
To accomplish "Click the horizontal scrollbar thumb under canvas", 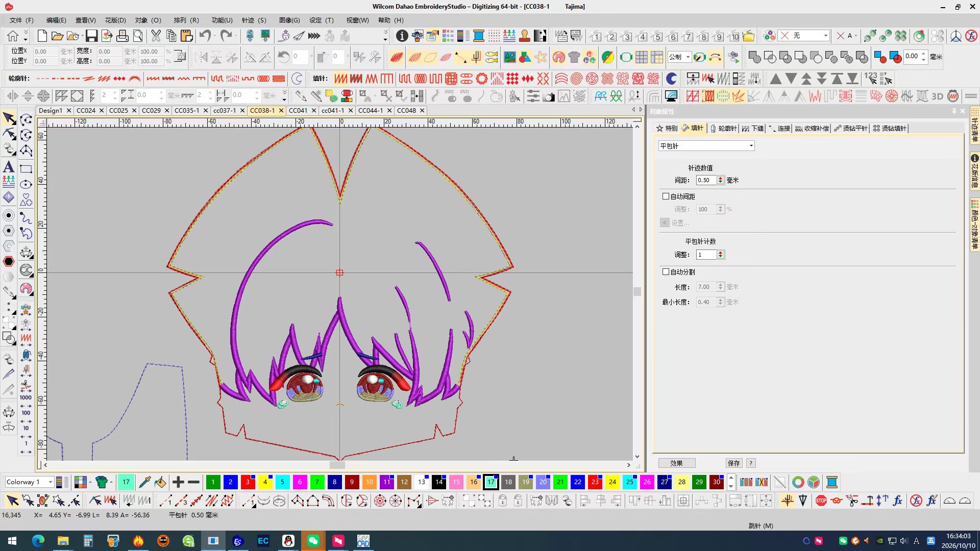I will tap(337, 465).
